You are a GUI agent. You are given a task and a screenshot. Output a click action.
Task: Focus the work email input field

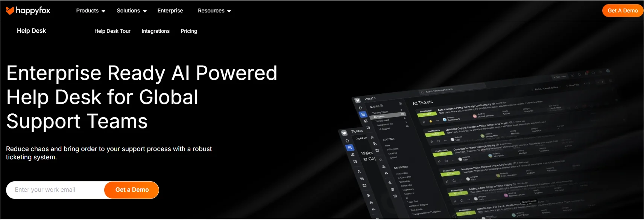point(55,190)
